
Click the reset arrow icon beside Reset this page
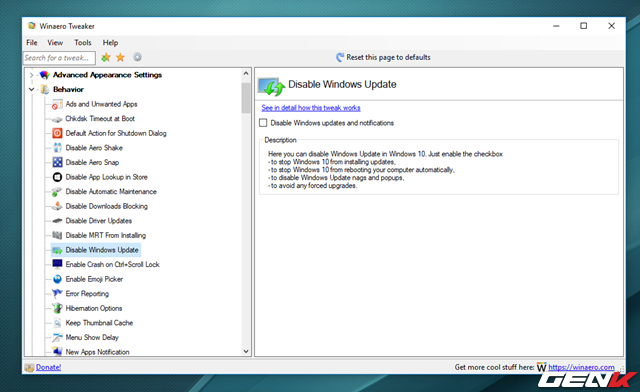[x=340, y=58]
